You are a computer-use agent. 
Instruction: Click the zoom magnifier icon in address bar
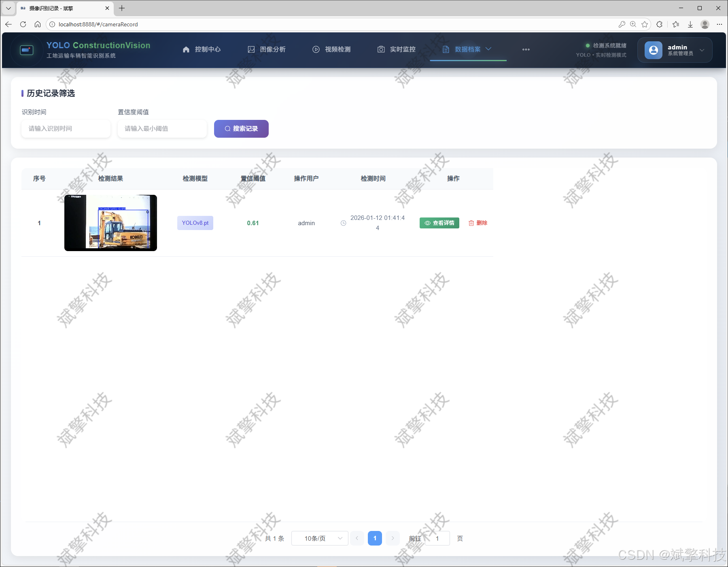pos(633,24)
